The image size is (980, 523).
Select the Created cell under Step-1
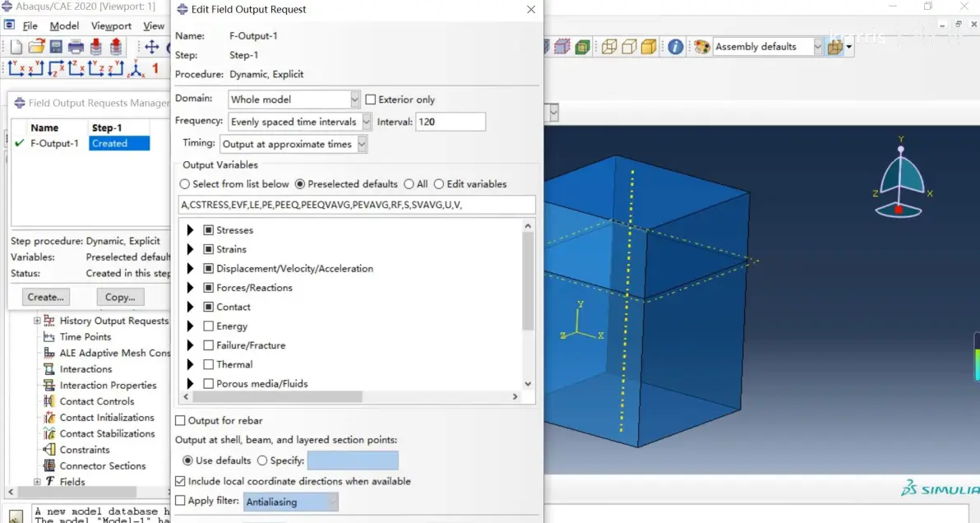click(x=118, y=144)
